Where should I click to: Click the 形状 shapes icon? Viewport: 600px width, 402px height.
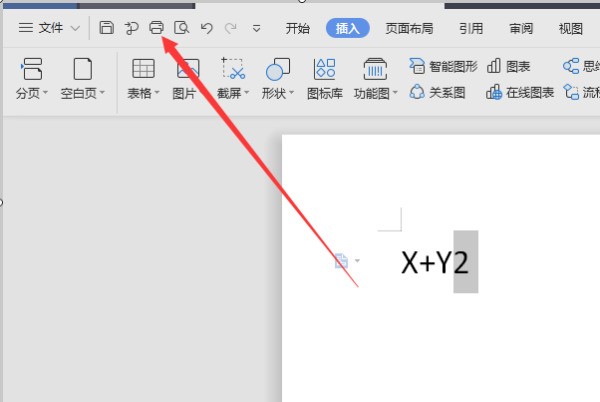[x=278, y=70]
